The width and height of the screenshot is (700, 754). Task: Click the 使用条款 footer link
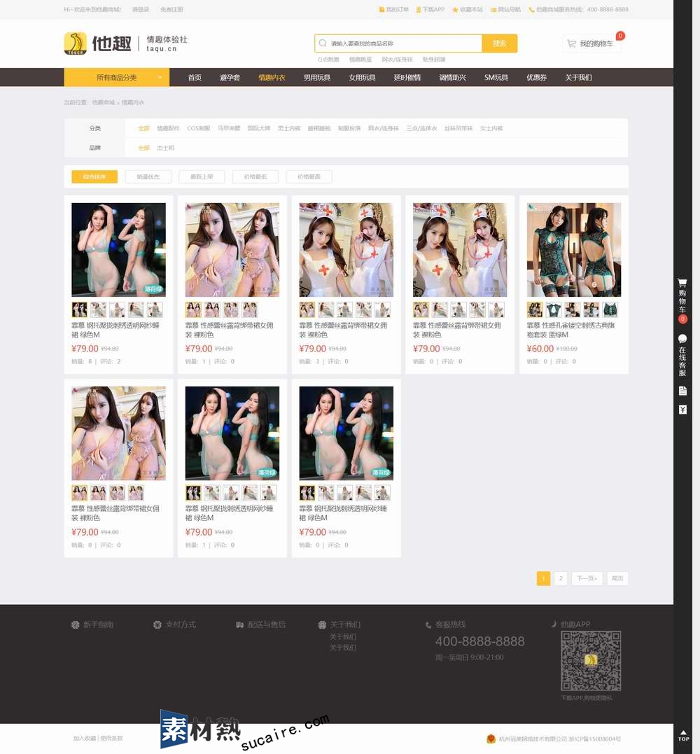pyautogui.click(x=111, y=738)
